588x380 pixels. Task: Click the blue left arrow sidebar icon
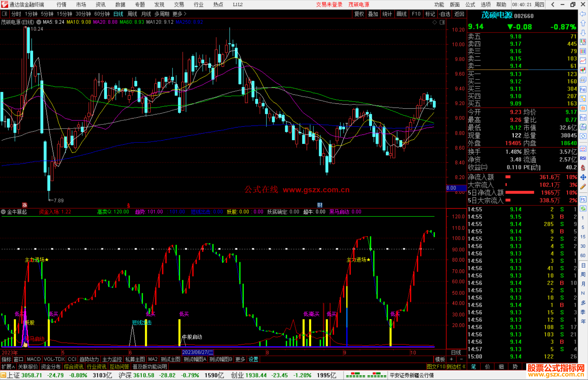click(x=583, y=14)
